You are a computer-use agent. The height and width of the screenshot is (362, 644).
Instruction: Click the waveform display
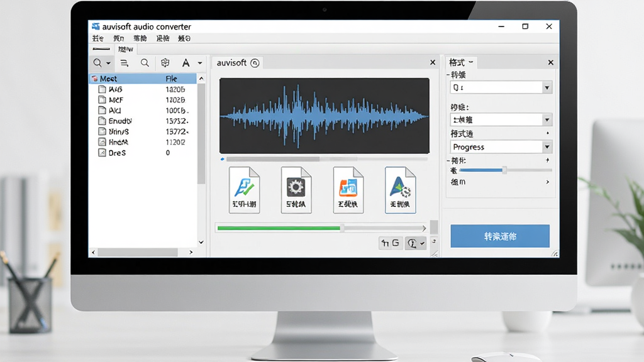(325, 116)
